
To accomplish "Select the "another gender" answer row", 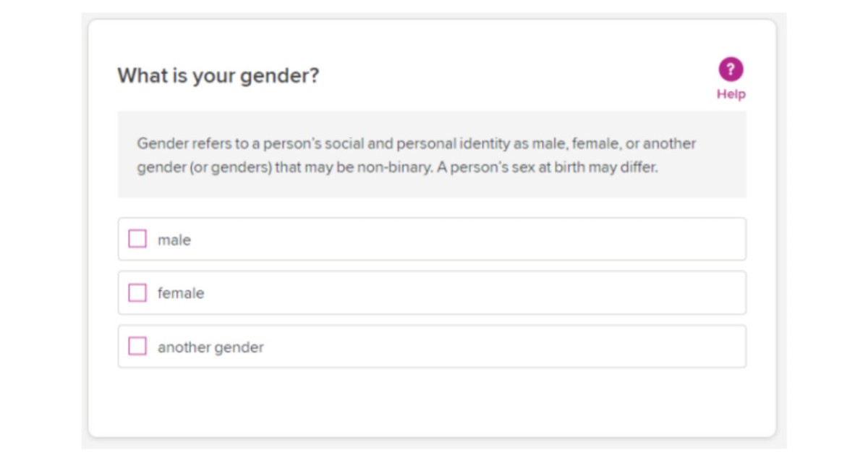I will point(434,346).
